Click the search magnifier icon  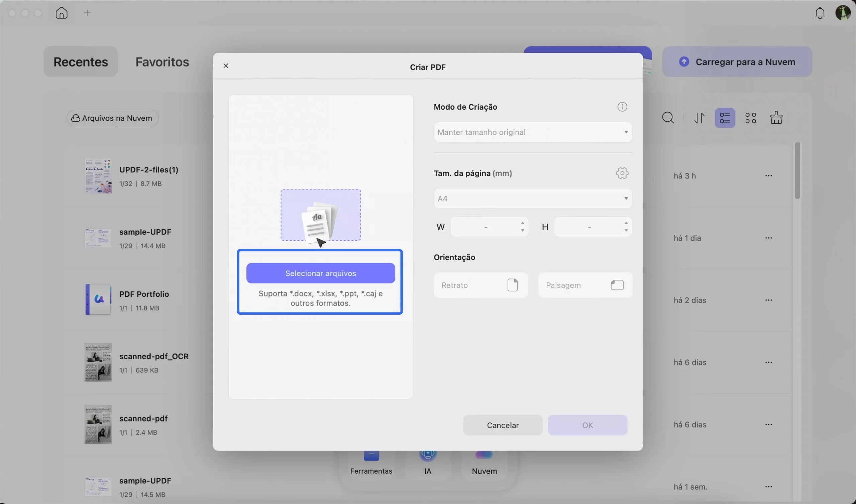(x=668, y=118)
